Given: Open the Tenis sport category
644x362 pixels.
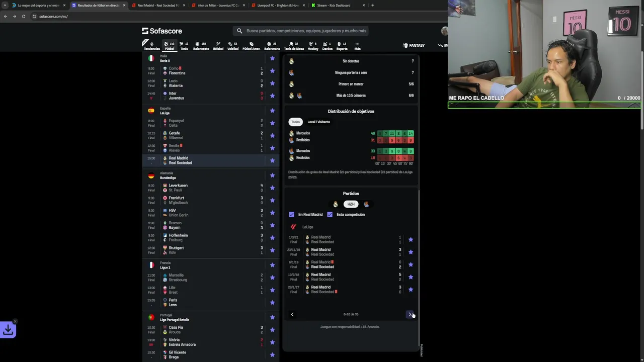Looking at the screenshot, I should click(x=184, y=46).
